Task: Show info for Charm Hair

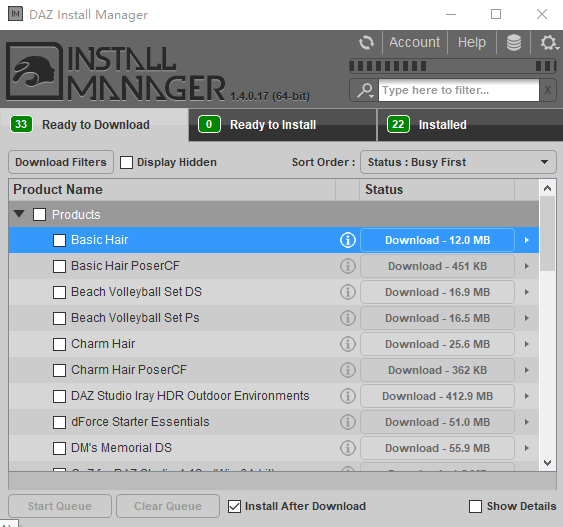Action: tap(348, 344)
